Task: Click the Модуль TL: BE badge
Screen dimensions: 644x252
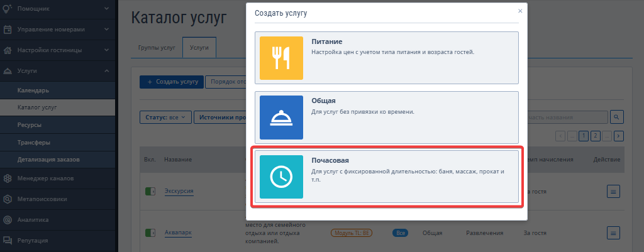Action: pos(352,233)
